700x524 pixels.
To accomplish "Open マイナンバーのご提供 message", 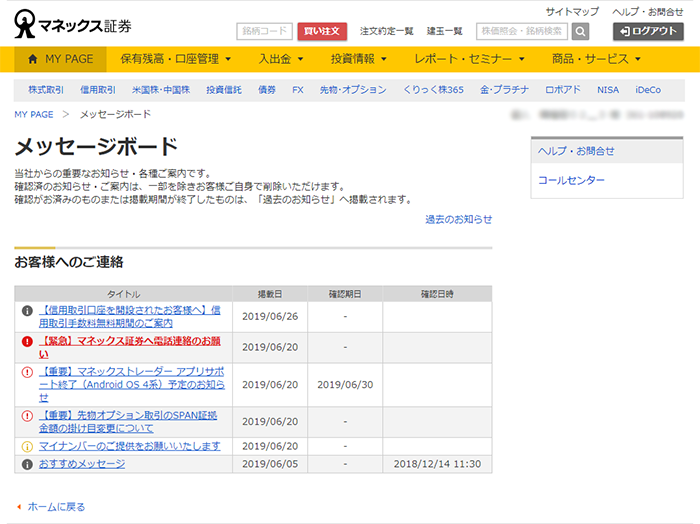I will coord(129,446).
